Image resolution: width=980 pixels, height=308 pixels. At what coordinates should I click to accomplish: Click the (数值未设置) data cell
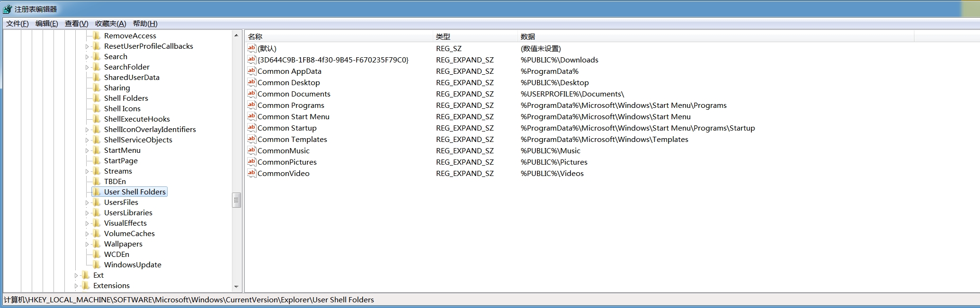[x=541, y=48]
